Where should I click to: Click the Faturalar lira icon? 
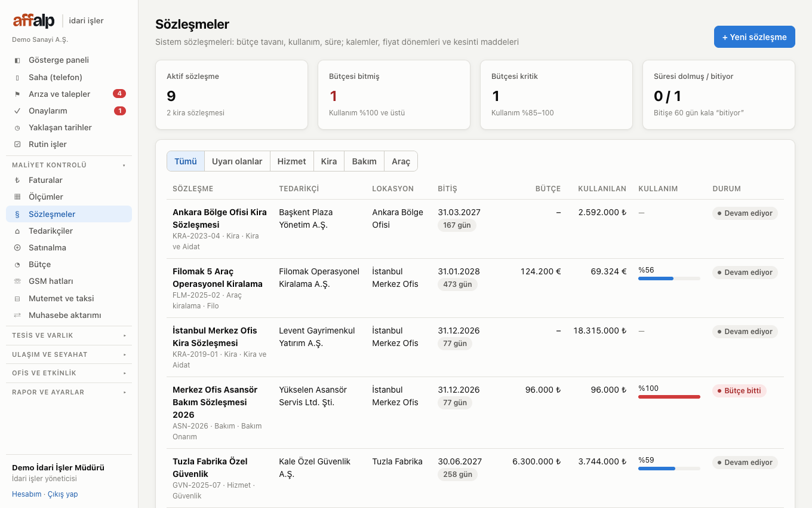point(17,180)
